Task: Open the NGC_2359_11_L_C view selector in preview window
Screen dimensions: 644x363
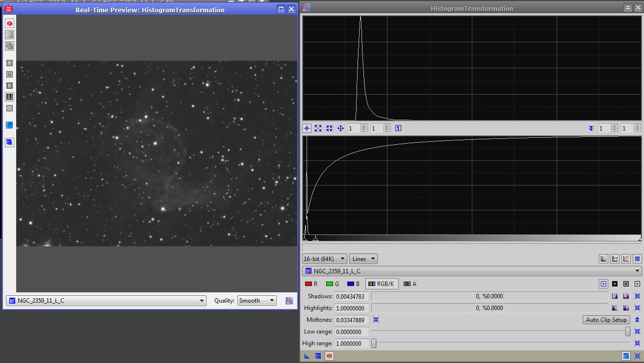Action: 106,301
